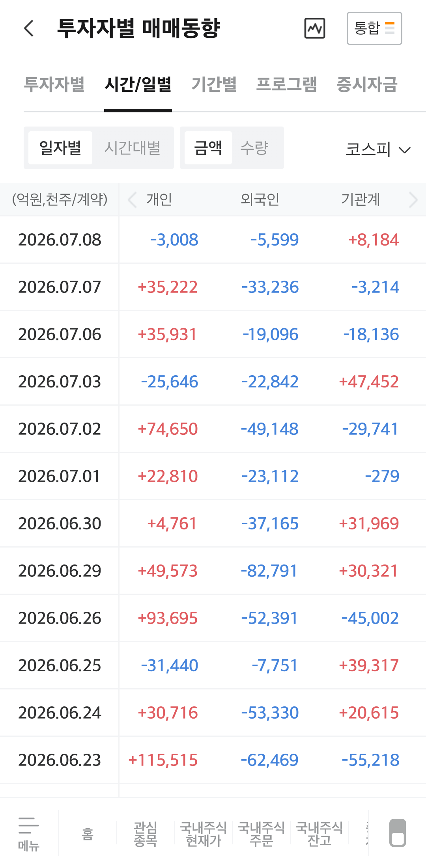Tap the 홈 bottom navigation item
Viewport: 426px width, 868px height.
tap(88, 834)
